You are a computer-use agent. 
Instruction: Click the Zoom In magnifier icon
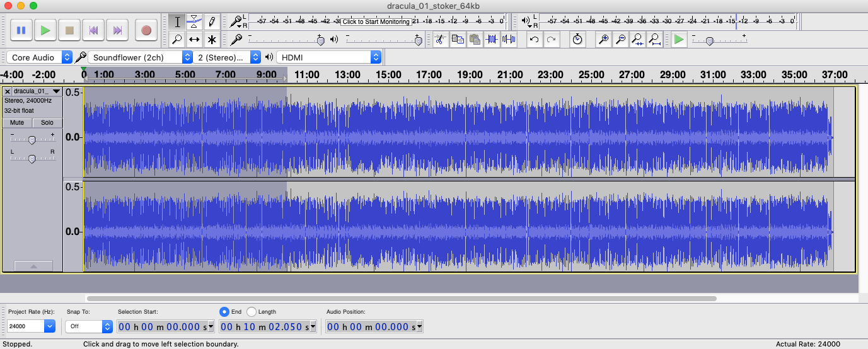click(603, 39)
